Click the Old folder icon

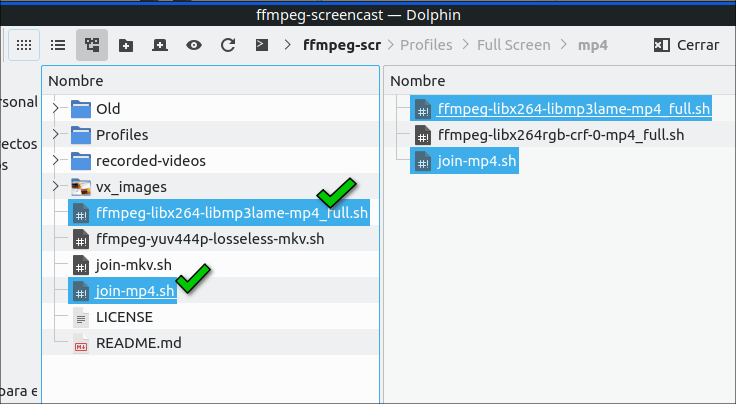[81, 109]
